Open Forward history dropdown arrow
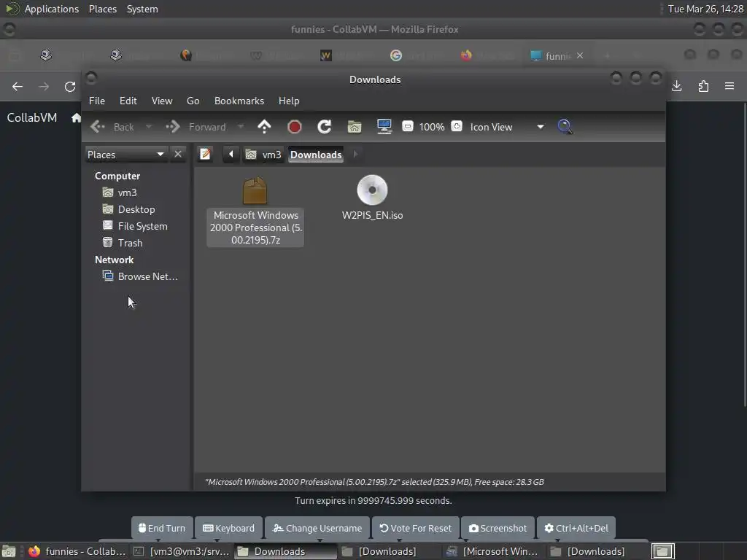747x560 pixels. 241,127
